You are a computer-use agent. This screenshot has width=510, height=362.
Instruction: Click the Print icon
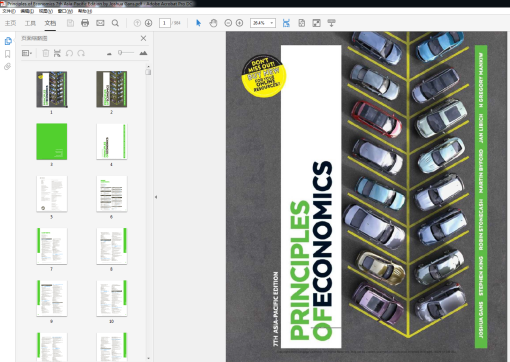click(x=85, y=23)
